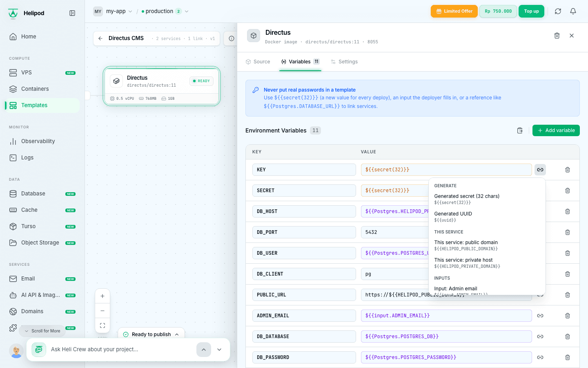The width and height of the screenshot is (588, 368).
Task: Delete the DB_PASSWORD variable row
Action: tap(568, 357)
